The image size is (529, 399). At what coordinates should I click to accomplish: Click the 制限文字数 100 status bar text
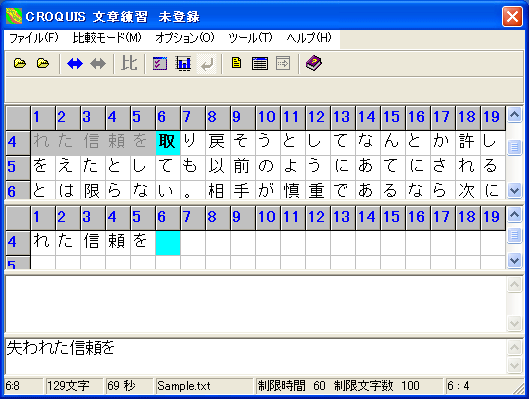[377, 386]
